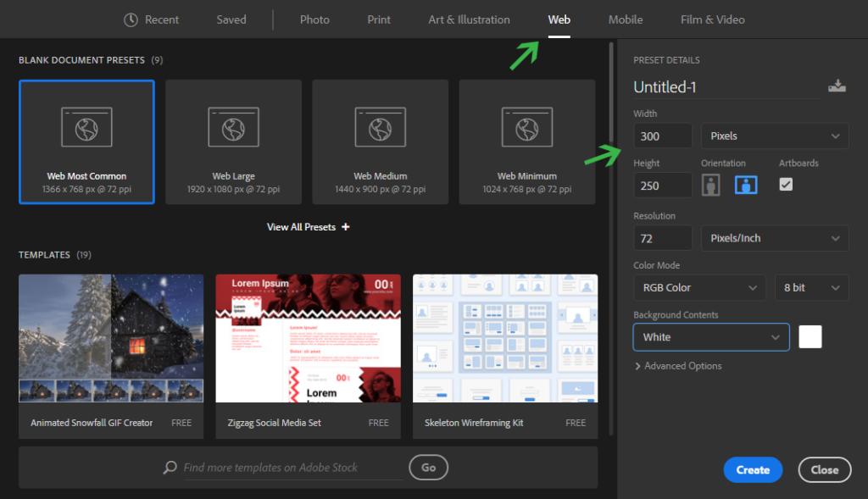Open the Pixels width unit dropdown
868x499 pixels.
coord(775,136)
